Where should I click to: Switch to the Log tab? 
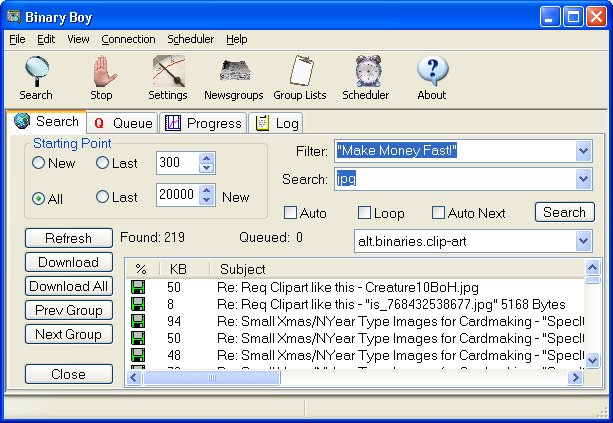[x=276, y=123]
